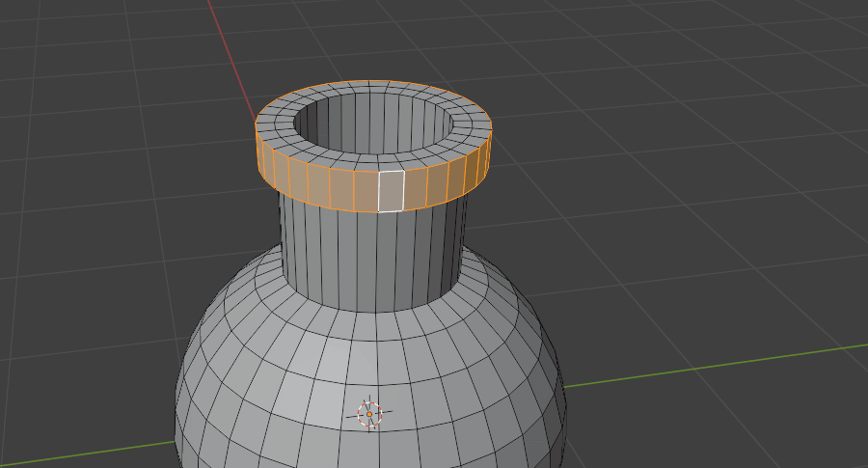Select the white-outlined active face on the rim
Screen dimensions: 868x468
(x=390, y=190)
